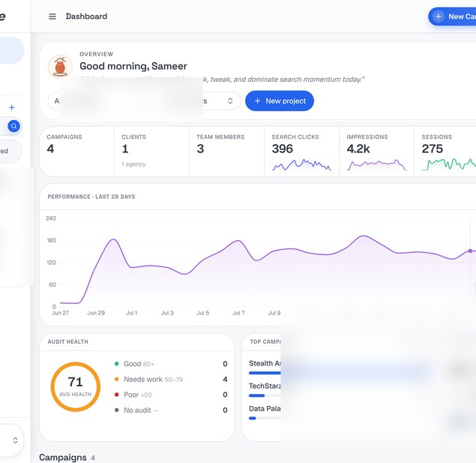This screenshot has height=463, width=476.
Task: Open the Clients stat card
Action: coord(151,152)
